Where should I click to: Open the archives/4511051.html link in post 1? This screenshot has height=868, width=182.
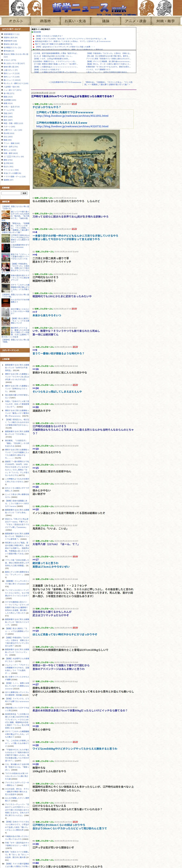(72, 116)
